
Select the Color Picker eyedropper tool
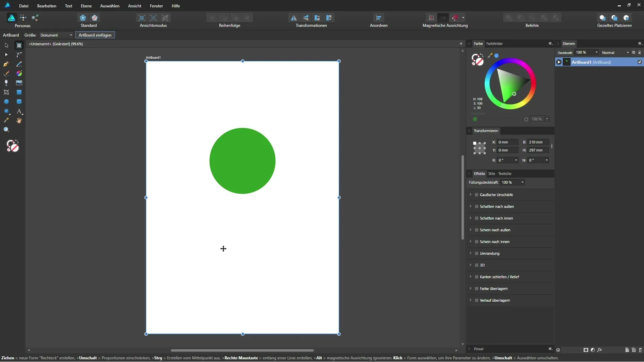[6, 120]
